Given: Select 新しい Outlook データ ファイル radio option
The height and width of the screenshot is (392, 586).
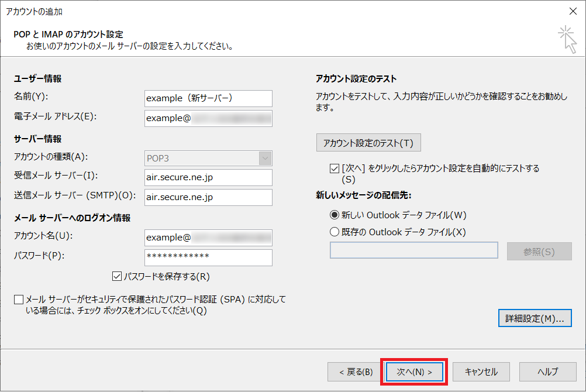Looking at the screenshot, I should (x=335, y=215).
